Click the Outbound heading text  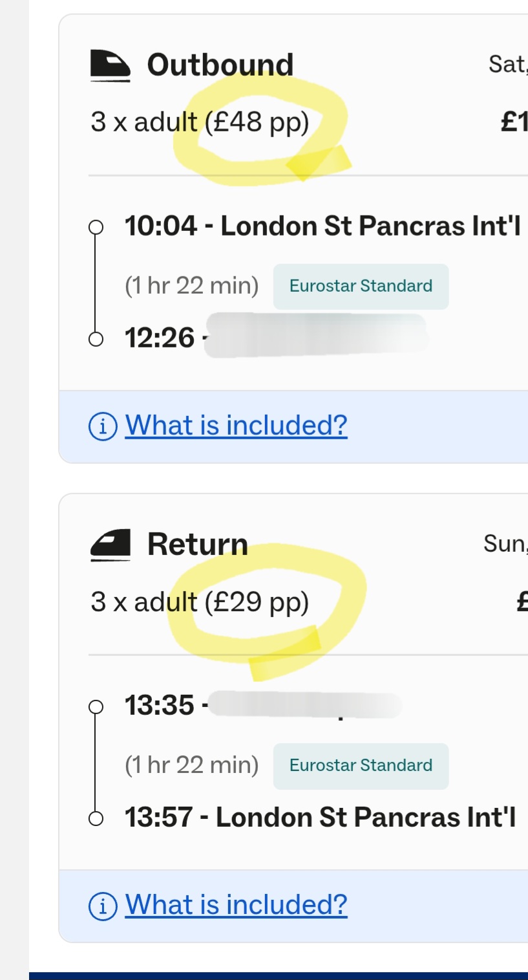pyautogui.click(x=220, y=65)
